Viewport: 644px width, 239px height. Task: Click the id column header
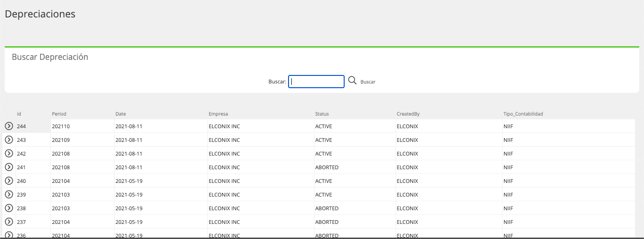(x=19, y=114)
